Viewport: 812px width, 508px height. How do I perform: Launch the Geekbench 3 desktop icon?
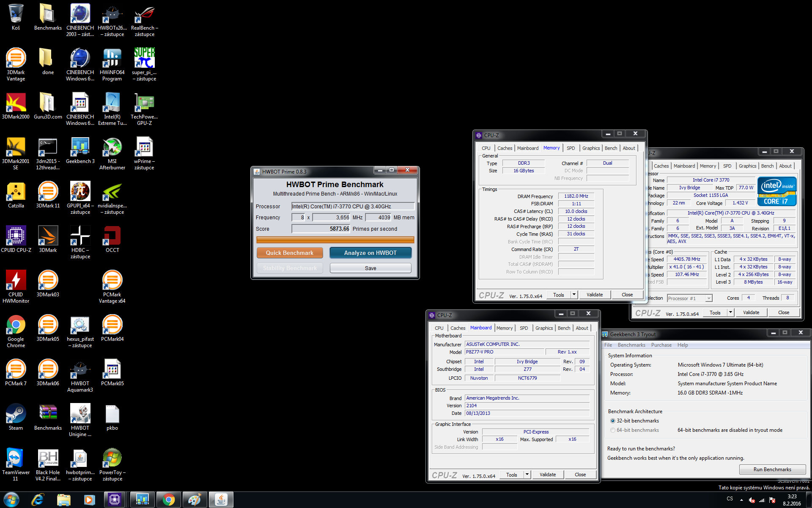click(x=80, y=150)
